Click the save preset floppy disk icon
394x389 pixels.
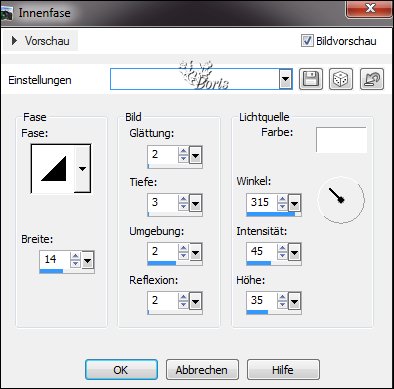click(x=311, y=79)
